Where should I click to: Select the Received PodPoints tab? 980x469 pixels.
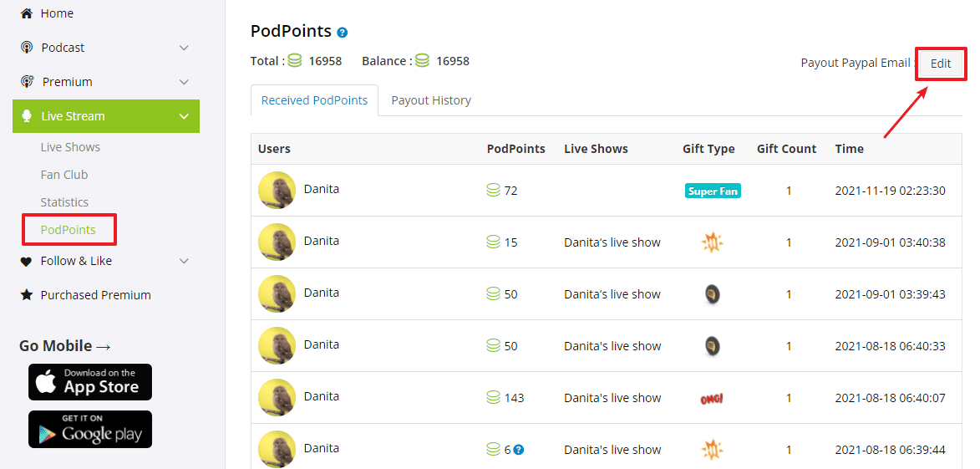314,100
